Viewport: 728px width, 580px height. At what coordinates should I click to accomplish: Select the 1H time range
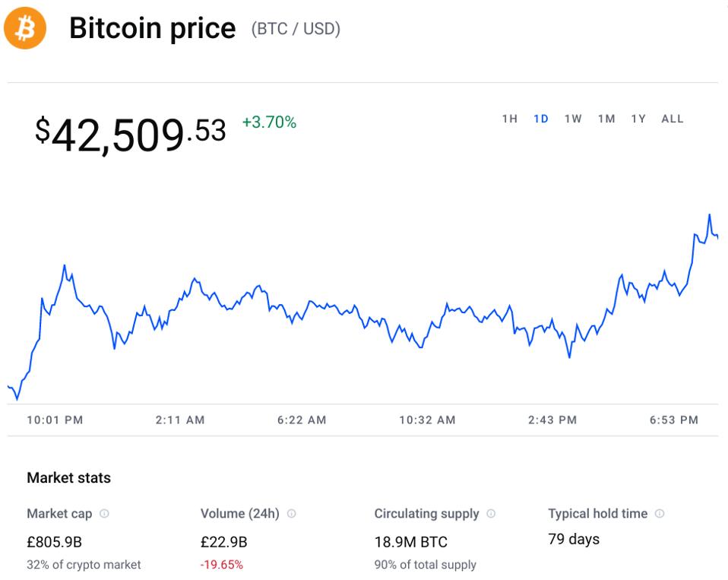[x=510, y=119]
